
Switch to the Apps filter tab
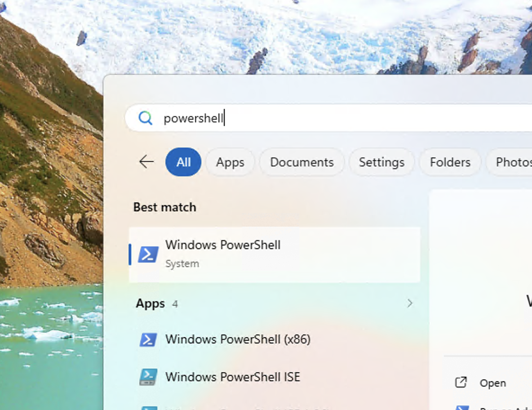[x=230, y=162]
